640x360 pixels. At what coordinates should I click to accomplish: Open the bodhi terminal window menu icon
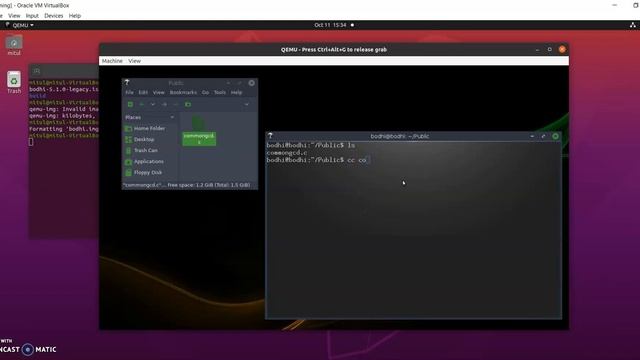tap(270, 136)
